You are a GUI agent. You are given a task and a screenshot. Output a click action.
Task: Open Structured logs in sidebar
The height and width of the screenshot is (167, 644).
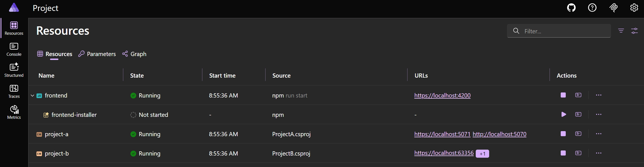14,70
